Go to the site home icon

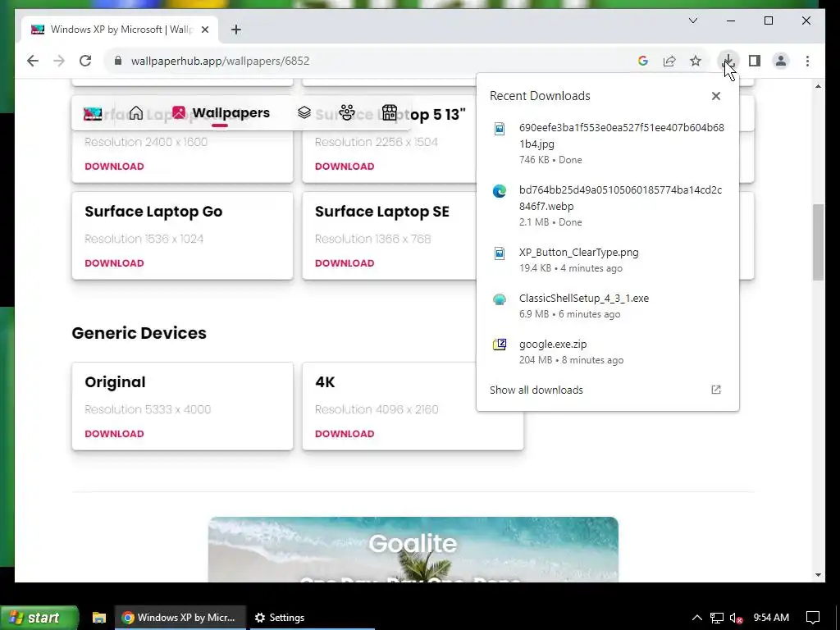click(136, 113)
